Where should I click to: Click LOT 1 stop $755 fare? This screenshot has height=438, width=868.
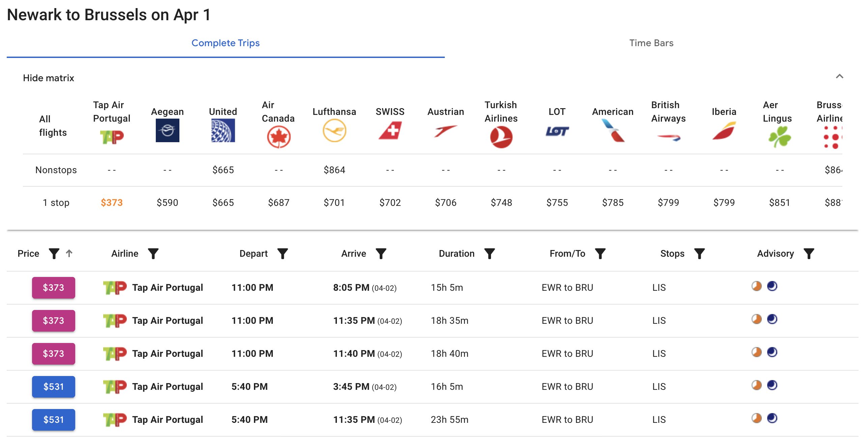pos(557,202)
